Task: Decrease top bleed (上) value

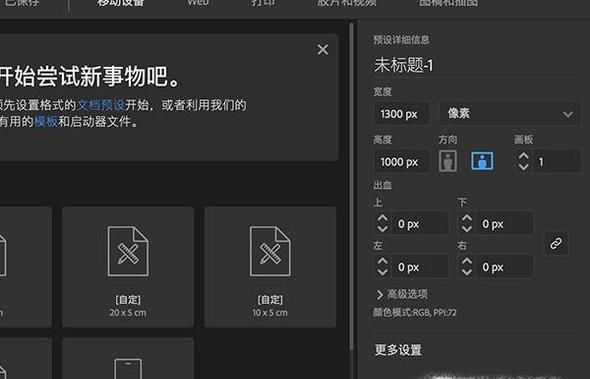Action: point(382,228)
